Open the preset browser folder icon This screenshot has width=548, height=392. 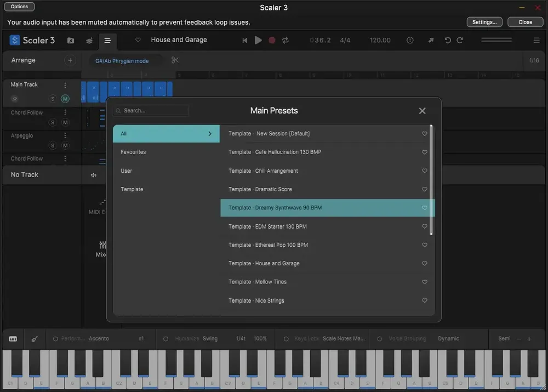tap(71, 41)
